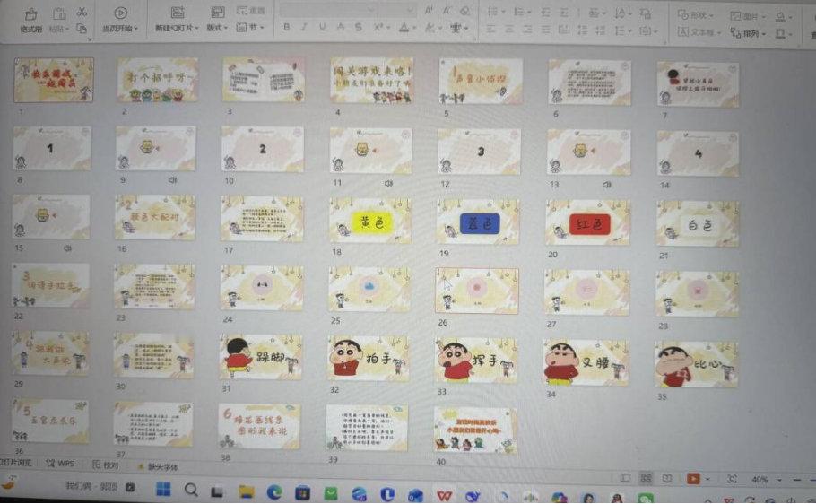The width and height of the screenshot is (816, 504).
Task: Click the New Slide (新建幻灯片) icon
Action: tap(178, 13)
